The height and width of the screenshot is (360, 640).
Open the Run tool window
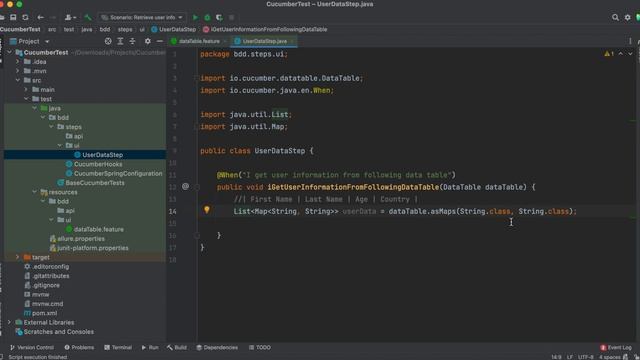tap(150, 348)
